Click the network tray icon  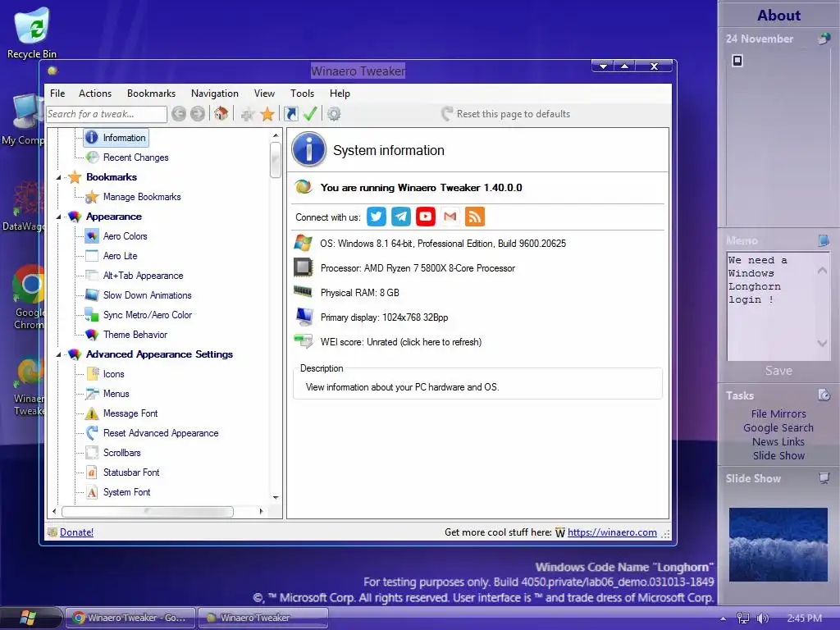click(x=742, y=618)
